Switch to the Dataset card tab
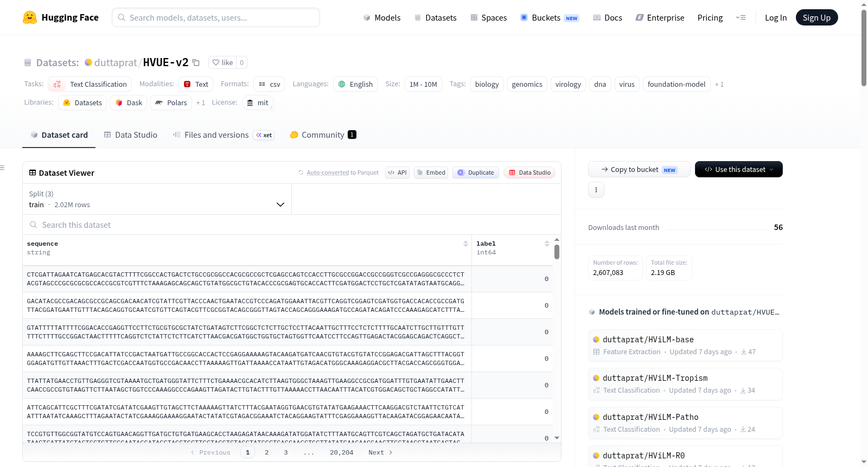Screen dimensions: 868x467 pyautogui.click(x=59, y=135)
